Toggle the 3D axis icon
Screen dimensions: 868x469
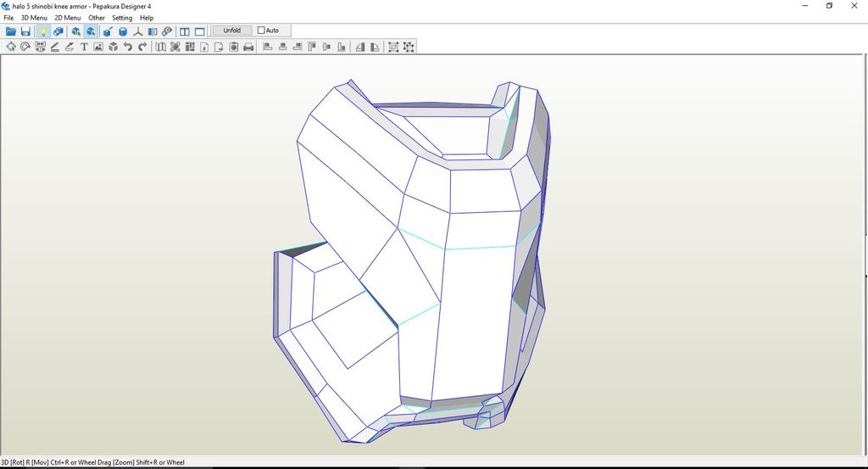tap(137, 31)
